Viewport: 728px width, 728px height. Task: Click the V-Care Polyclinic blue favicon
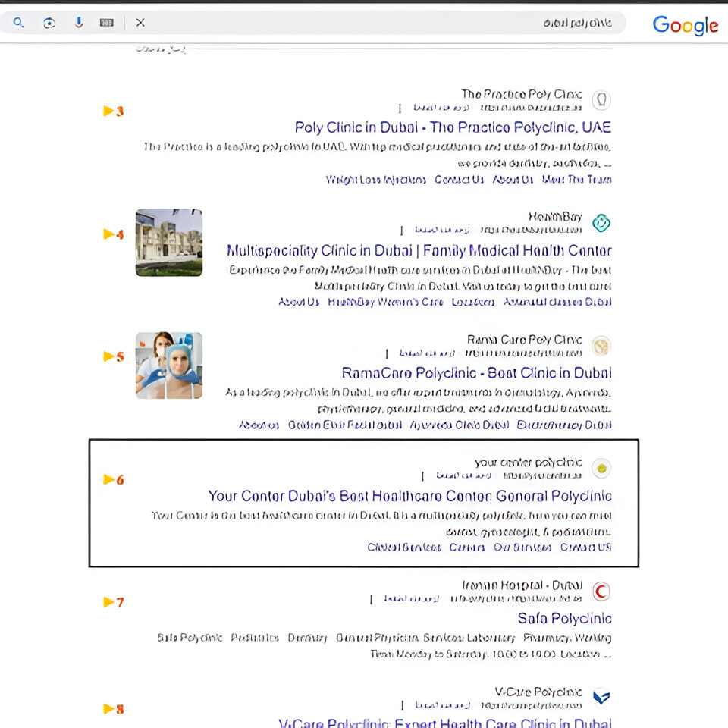coord(601,697)
